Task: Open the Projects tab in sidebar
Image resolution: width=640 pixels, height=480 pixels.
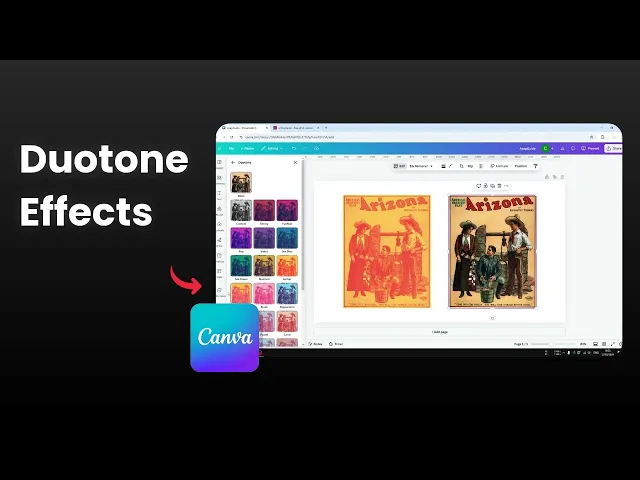Action: point(220,257)
